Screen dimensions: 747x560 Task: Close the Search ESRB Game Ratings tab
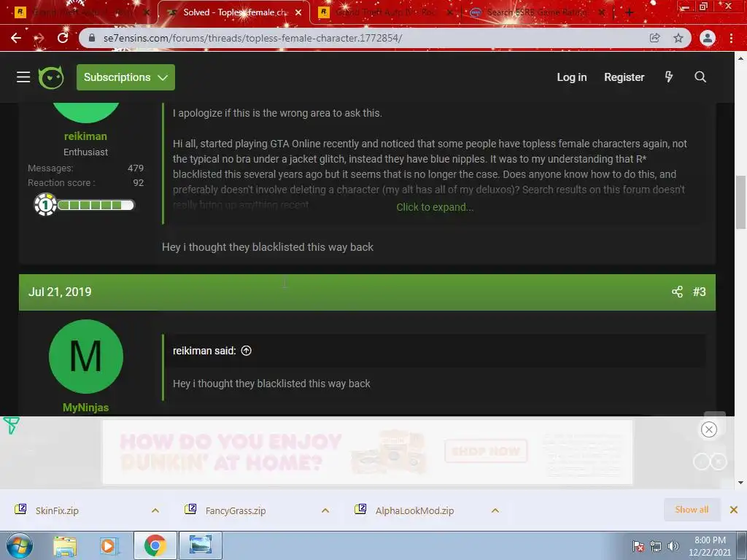(x=602, y=12)
